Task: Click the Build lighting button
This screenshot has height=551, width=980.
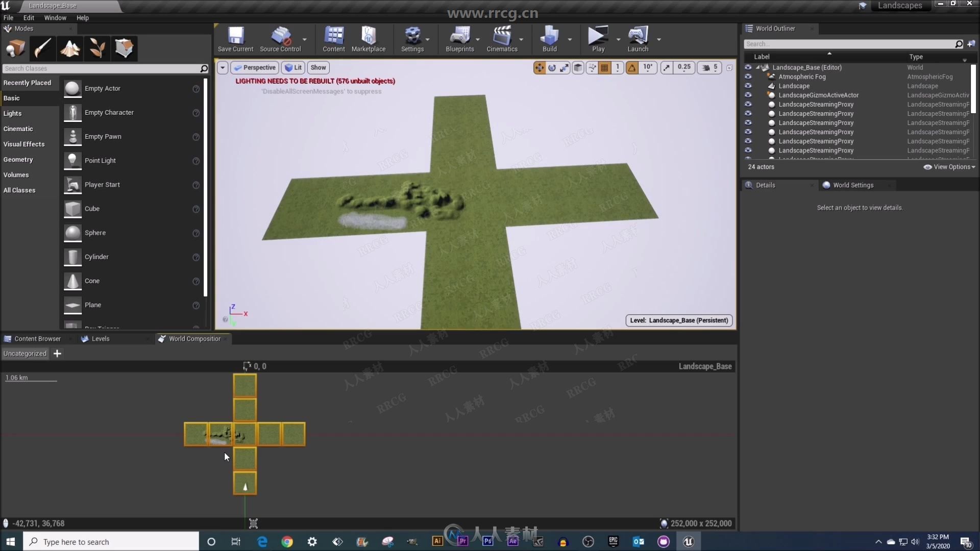Action: [550, 38]
